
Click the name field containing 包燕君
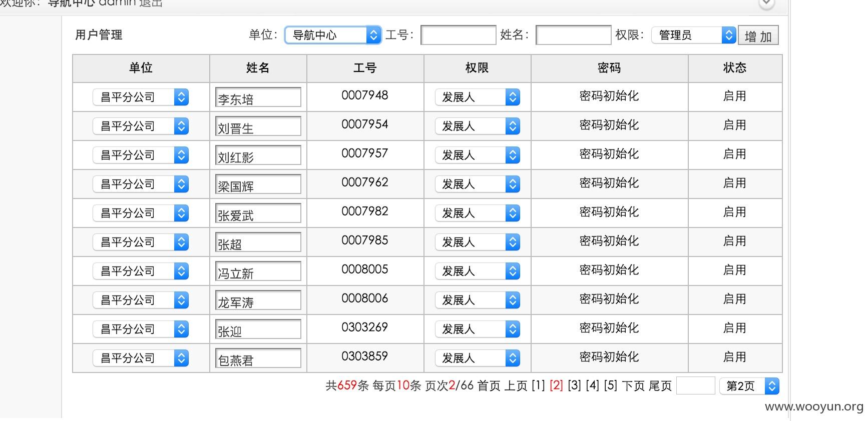tap(258, 358)
